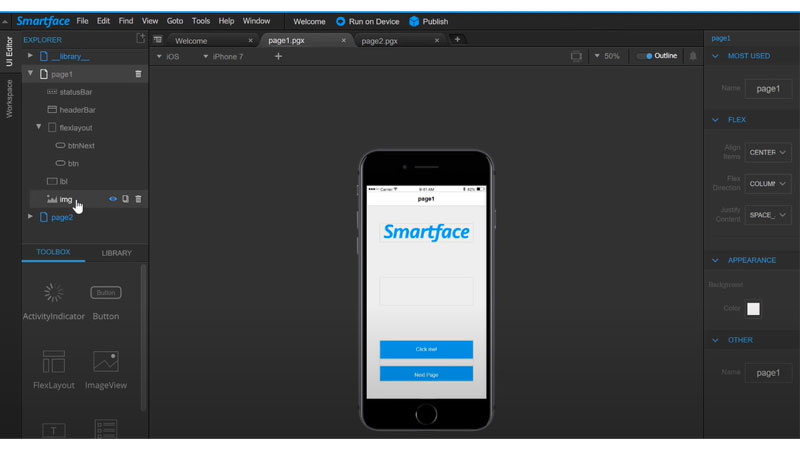Click the new file icon in Explorer header
Viewport: 800px width, 450px height.
click(x=140, y=39)
